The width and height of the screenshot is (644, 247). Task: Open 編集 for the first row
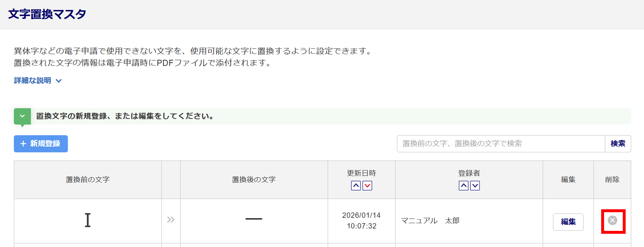568,222
